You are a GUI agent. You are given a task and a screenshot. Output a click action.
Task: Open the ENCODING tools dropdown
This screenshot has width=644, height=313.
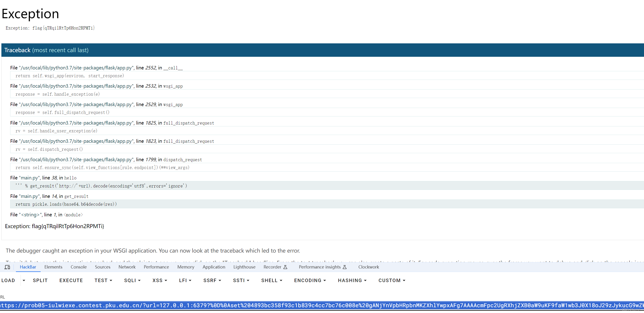coord(310,280)
